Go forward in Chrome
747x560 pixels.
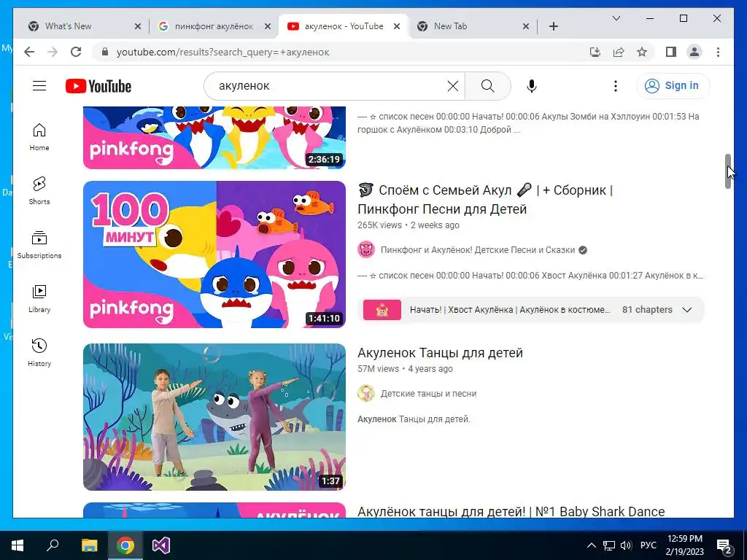point(53,52)
